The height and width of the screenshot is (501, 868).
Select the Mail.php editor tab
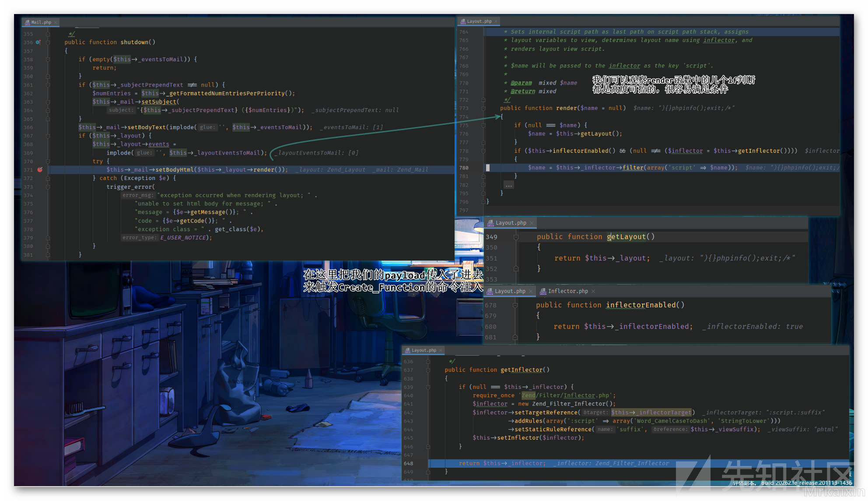[x=41, y=22]
